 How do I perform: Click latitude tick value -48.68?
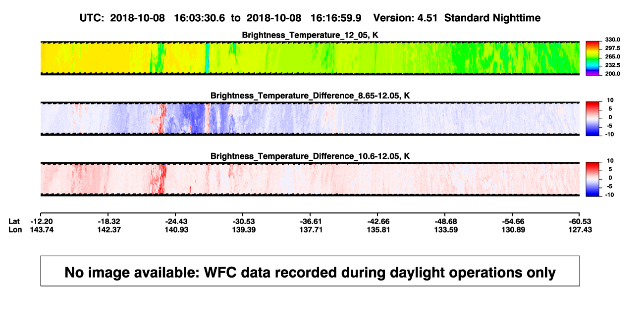click(446, 221)
